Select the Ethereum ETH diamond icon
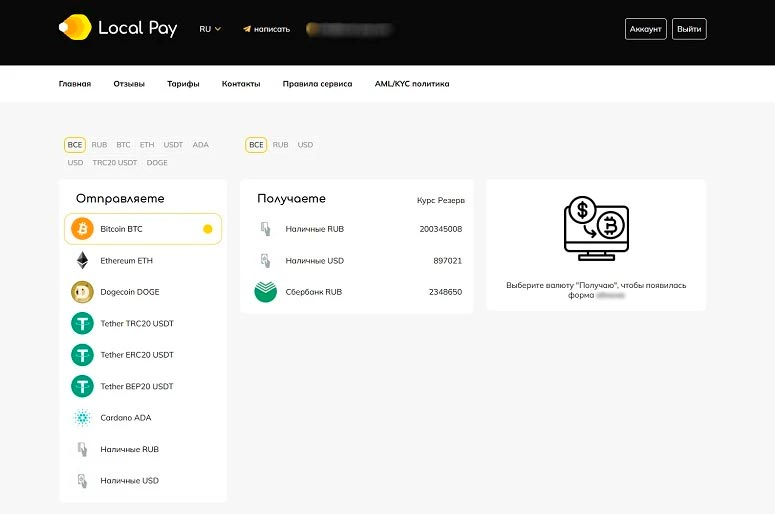Screen dimensions: 775x514 pos(82,261)
